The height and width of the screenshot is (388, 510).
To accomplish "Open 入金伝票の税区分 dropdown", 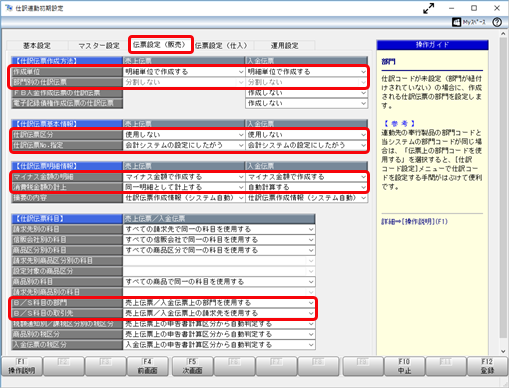I will tap(219, 345).
